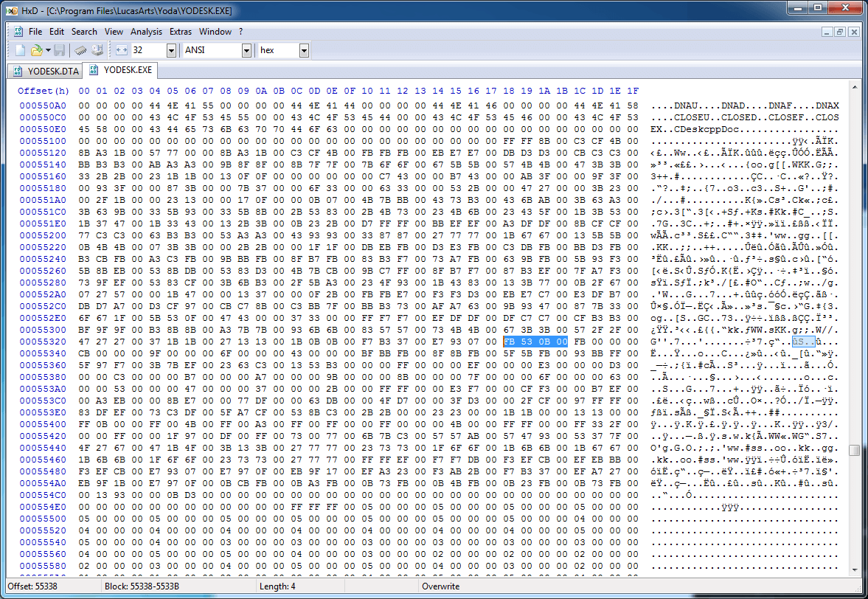The height and width of the screenshot is (599, 868).
Task: Open the Analysis menu
Action: tap(146, 32)
